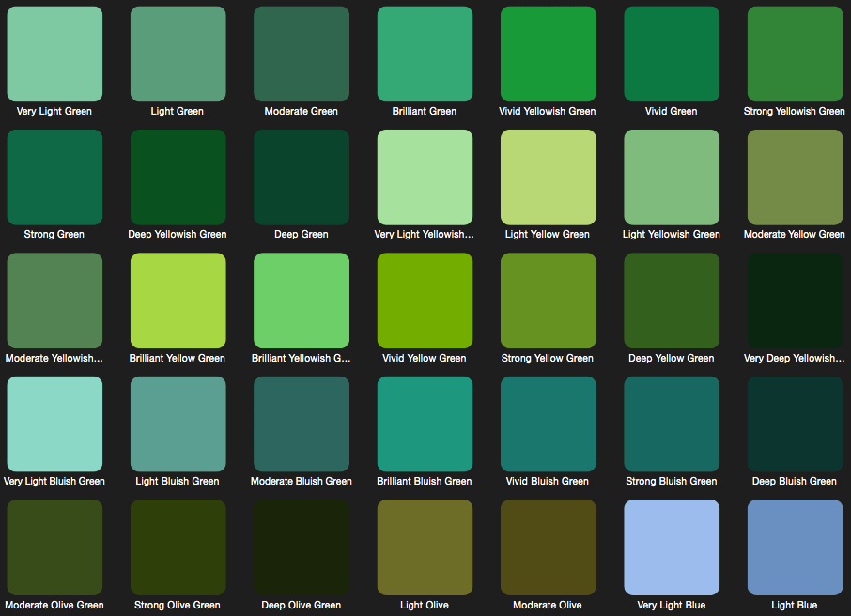This screenshot has height=616, width=851.
Task: Select the Very Light Bluish Green swatch
Action: pos(54,423)
